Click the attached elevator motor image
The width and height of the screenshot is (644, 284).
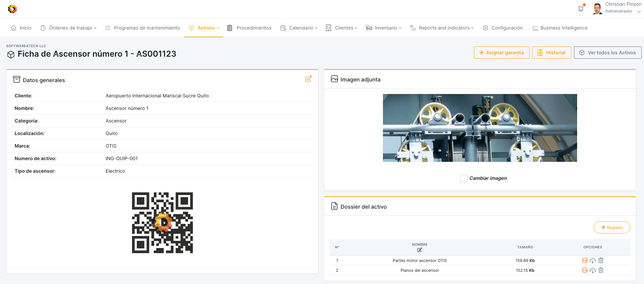(x=480, y=128)
